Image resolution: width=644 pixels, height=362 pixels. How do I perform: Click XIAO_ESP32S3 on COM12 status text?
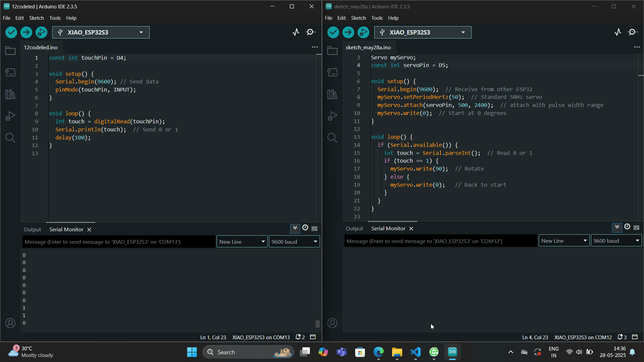pyautogui.click(x=583, y=338)
